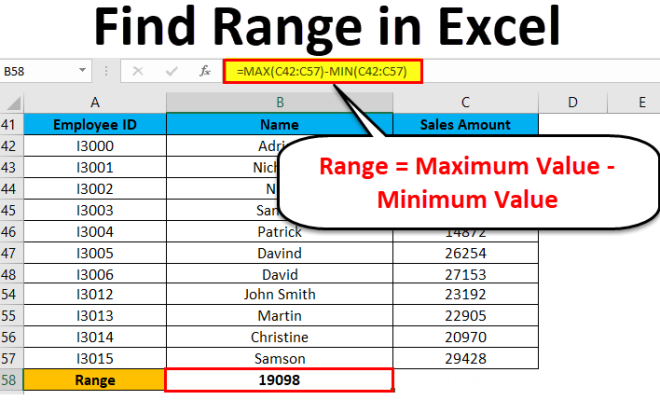
Task: Select row 44 header
Action: point(11,189)
